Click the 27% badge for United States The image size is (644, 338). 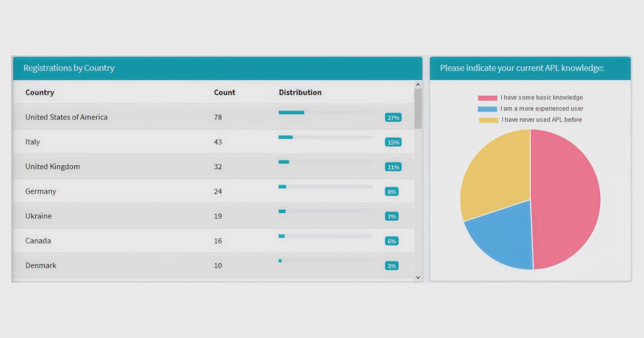[x=393, y=117]
